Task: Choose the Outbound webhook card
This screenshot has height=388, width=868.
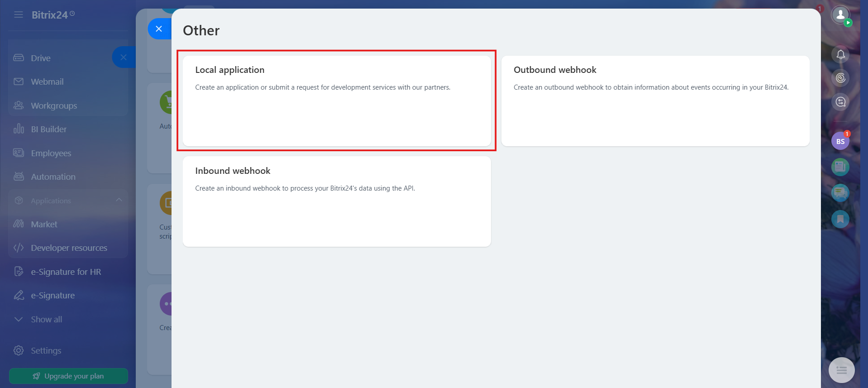Action: [655, 101]
